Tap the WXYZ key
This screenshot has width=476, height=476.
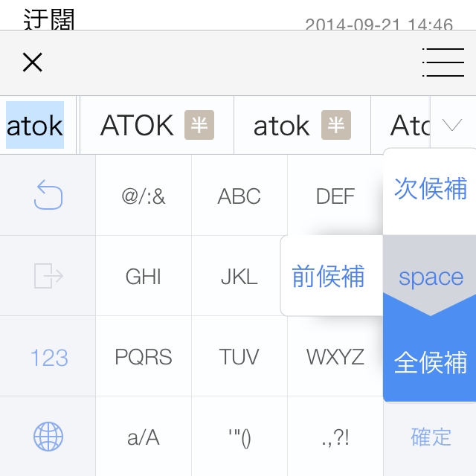click(335, 356)
